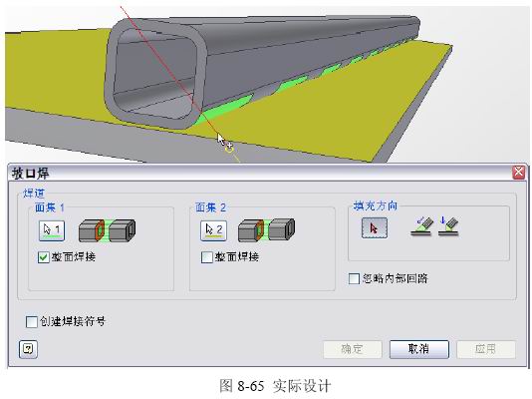The image size is (532, 399).
Task: Select the vertical downward fill direction icon
Action: pyautogui.click(x=448, y=226)
